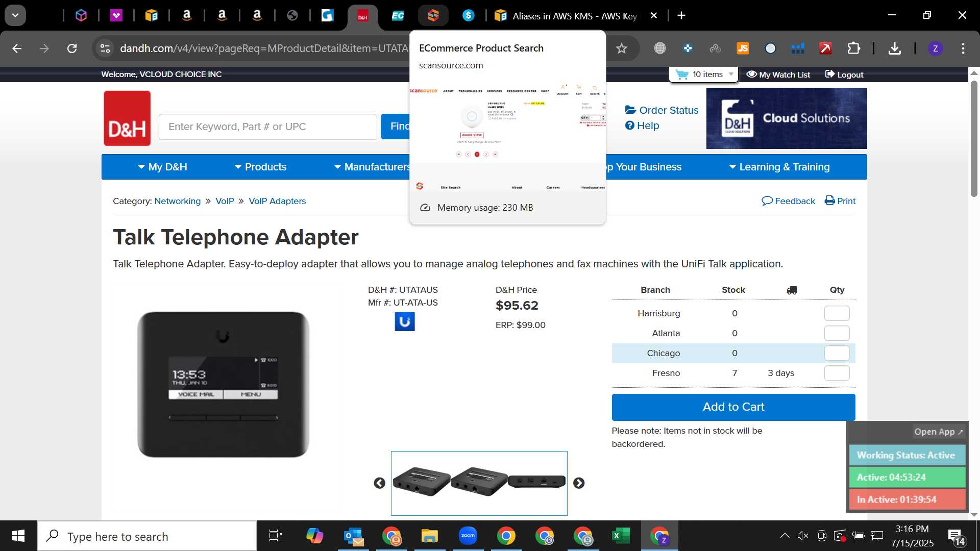980x551 pixels.
Task: Open a new browser tab
Action: (x=681, y=16)
